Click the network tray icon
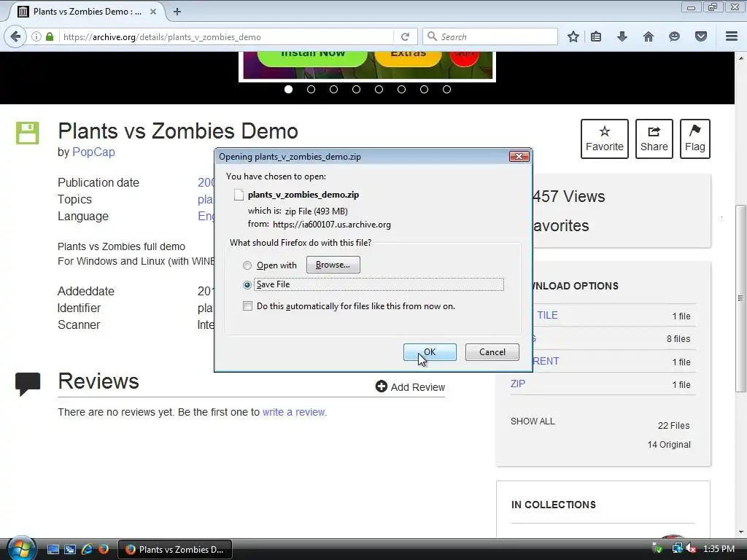Viewport: 747px width, 560px height. 677,549
